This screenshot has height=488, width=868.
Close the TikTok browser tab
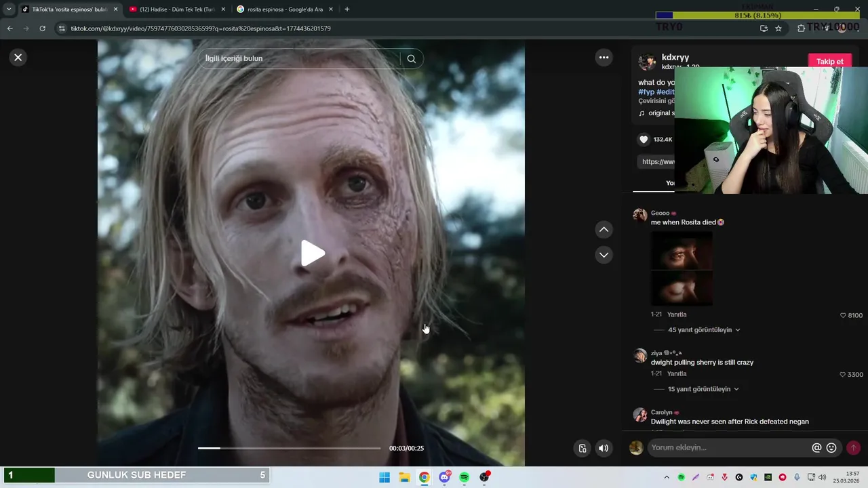[x=115, y=9]
